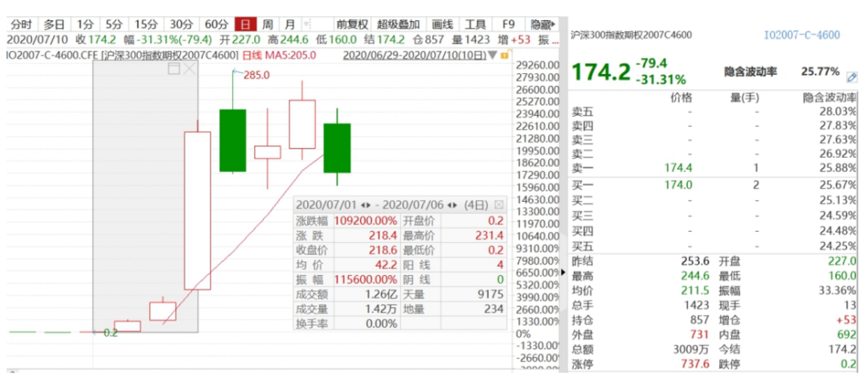Step the 2020/07/06 end date arrows
The width and height of the screenshot is (868, 390).
452,205
